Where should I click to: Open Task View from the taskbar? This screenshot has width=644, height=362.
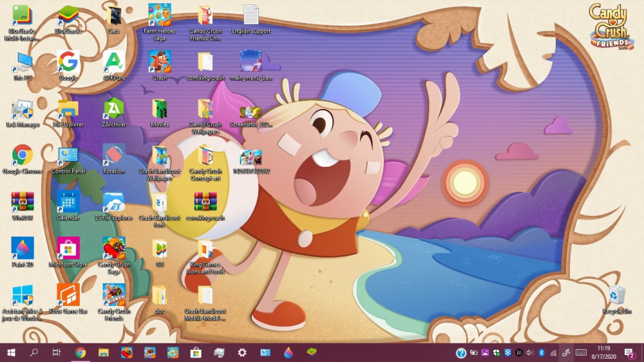click(57, 352)
